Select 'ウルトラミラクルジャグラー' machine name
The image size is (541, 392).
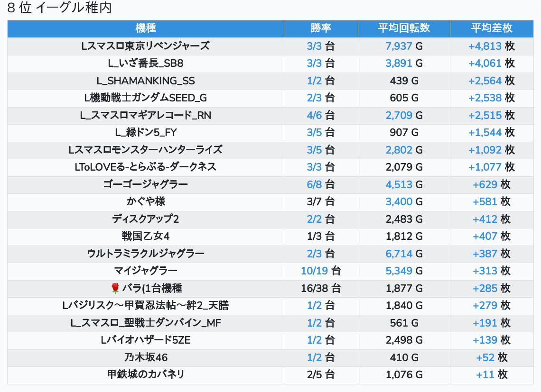pyautogui.click(x=146, y=254)
